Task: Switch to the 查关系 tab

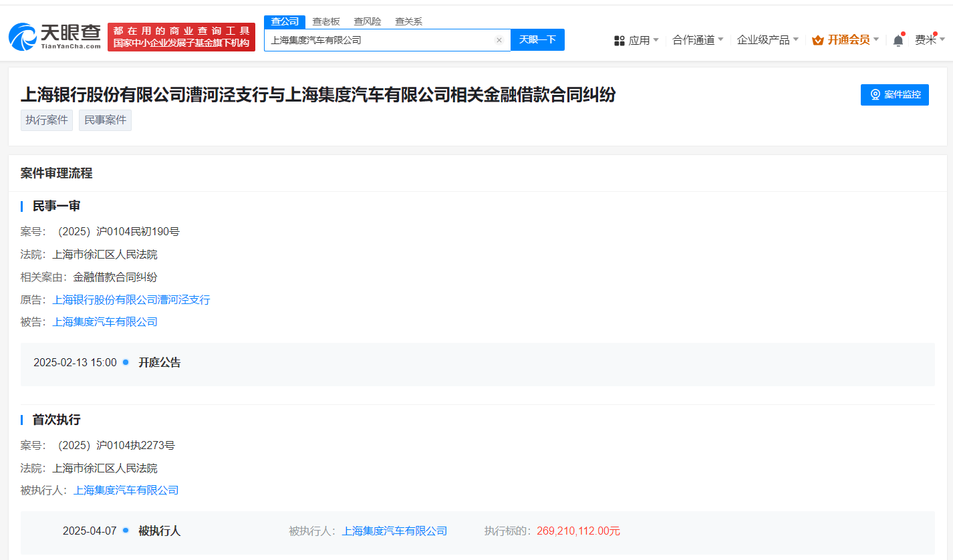Action: (x=408, y=21)
